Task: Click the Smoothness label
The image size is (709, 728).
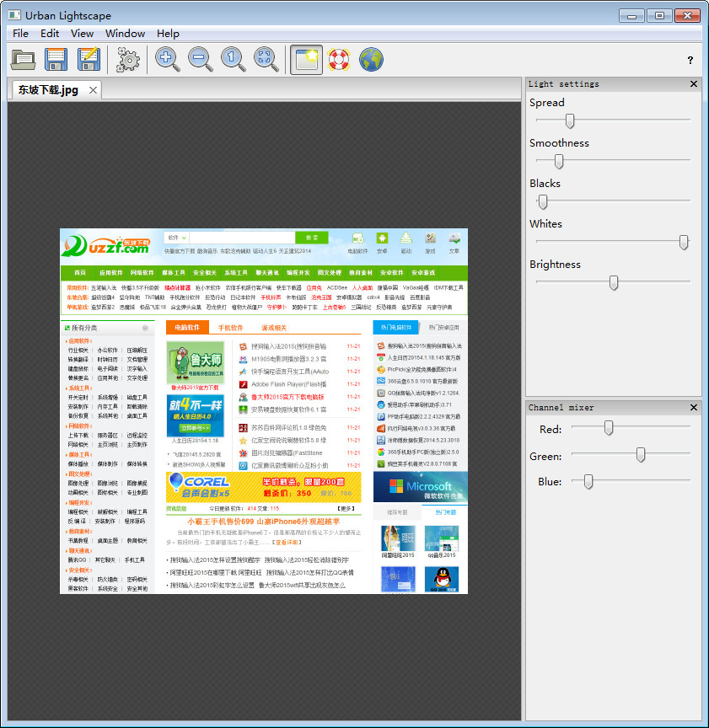Action: [x=559, y=143]
